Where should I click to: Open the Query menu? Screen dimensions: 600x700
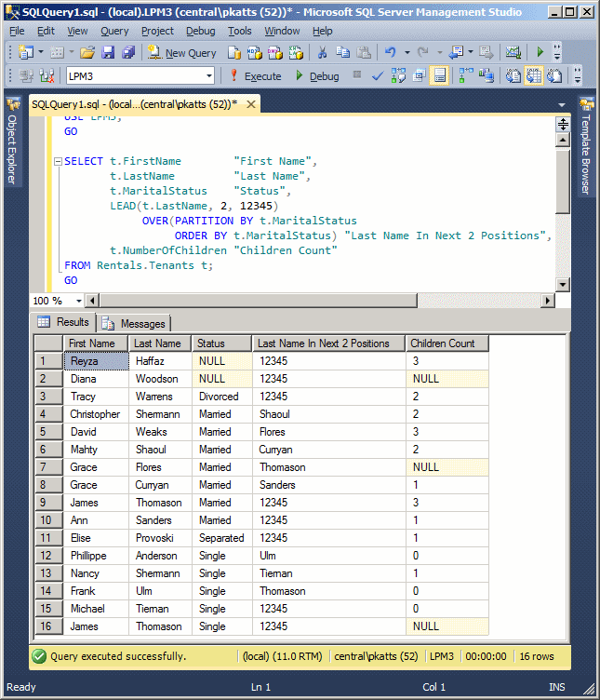coord(114,31)
